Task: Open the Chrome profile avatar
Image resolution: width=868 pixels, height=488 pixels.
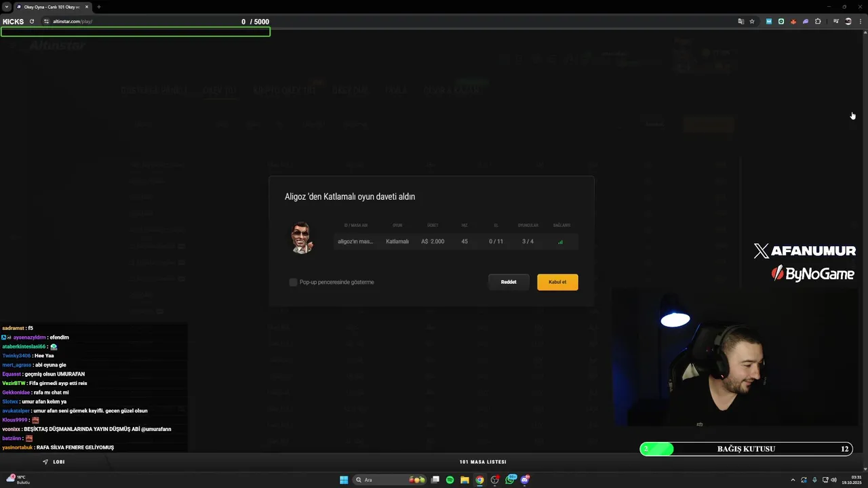Action: click(848, 22)
